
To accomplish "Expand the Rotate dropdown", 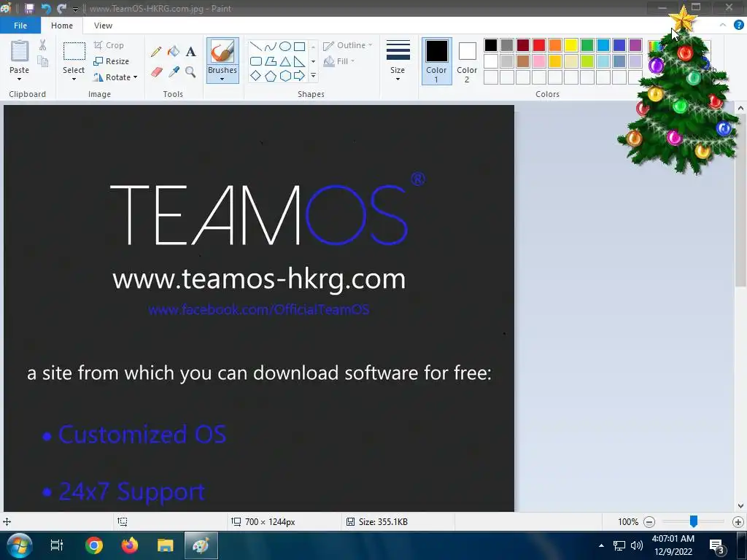I will [x=135, y=77].
